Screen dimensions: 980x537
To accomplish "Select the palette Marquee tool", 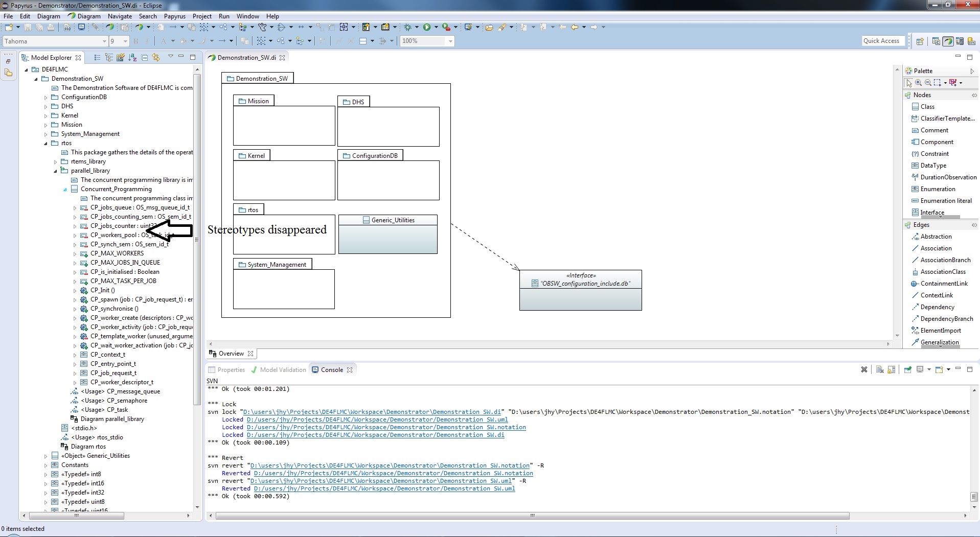I will pos(938,83).
